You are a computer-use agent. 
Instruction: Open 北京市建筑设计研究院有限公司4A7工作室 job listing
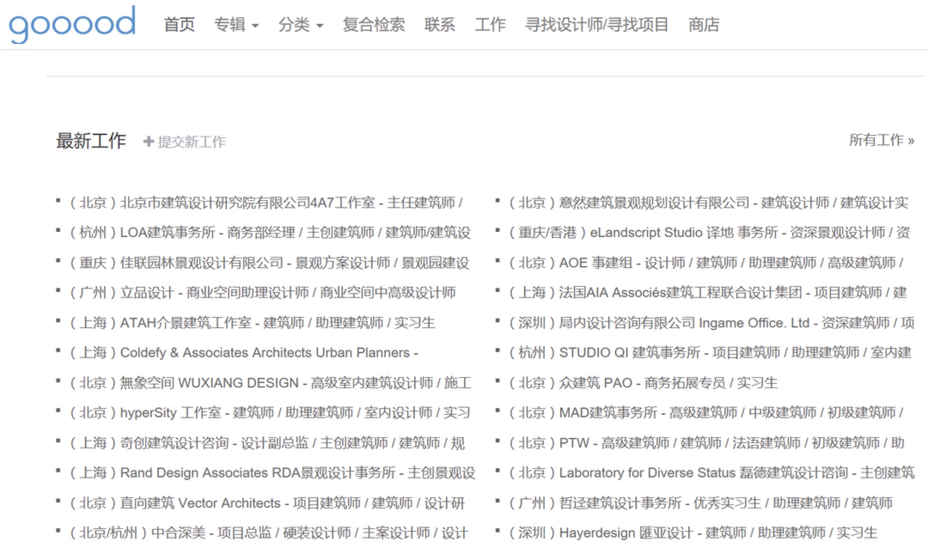tap(266, 202)
